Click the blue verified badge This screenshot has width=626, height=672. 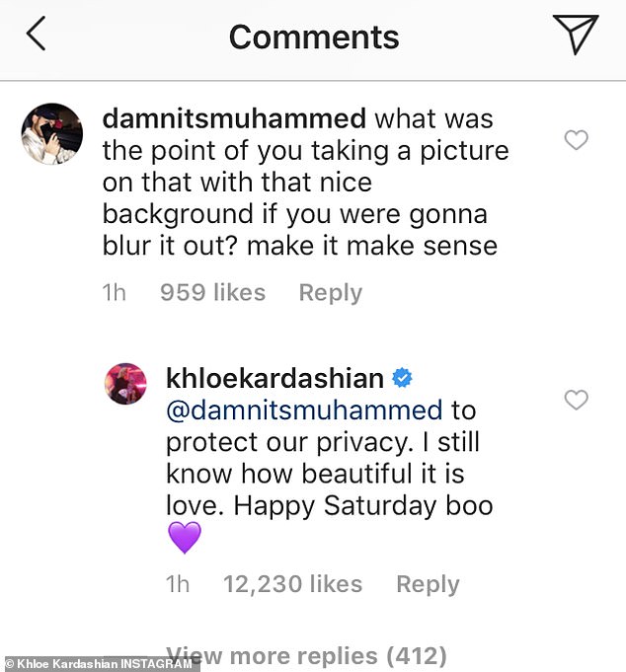click(x=403, y=378)
